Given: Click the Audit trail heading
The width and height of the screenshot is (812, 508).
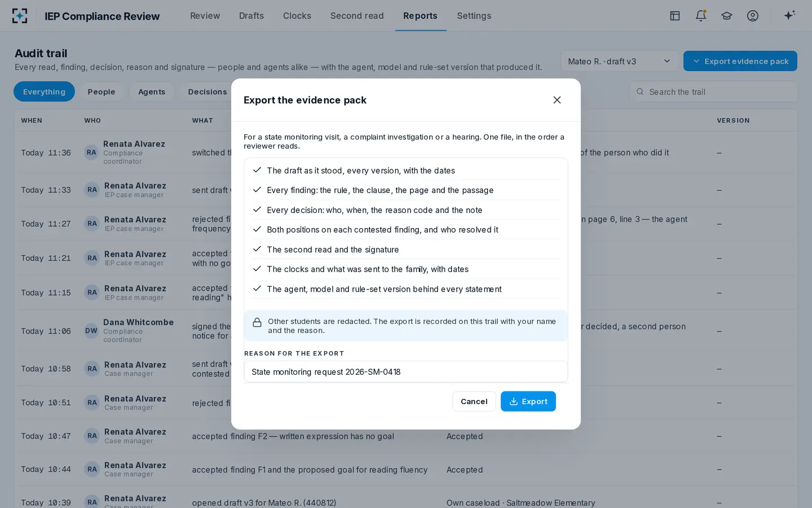Looking at the screenshot, I should [x=41, y=53].
